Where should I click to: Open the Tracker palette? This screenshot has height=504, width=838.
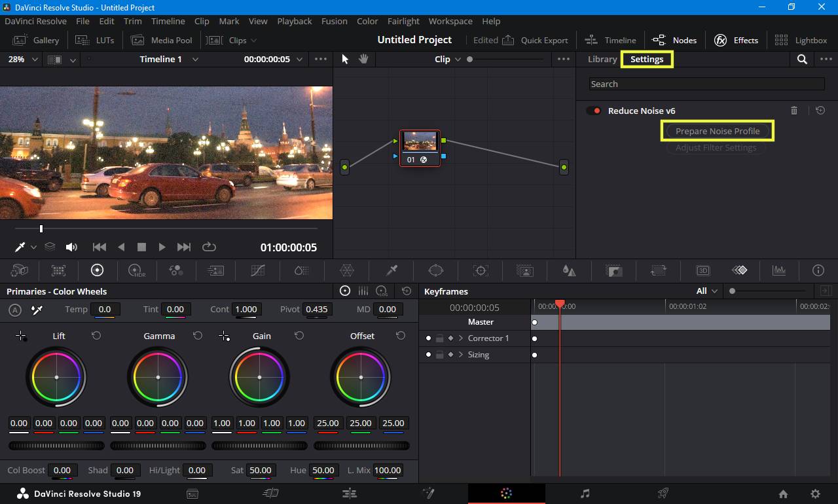pyautogui.click(x=481, y=270)
